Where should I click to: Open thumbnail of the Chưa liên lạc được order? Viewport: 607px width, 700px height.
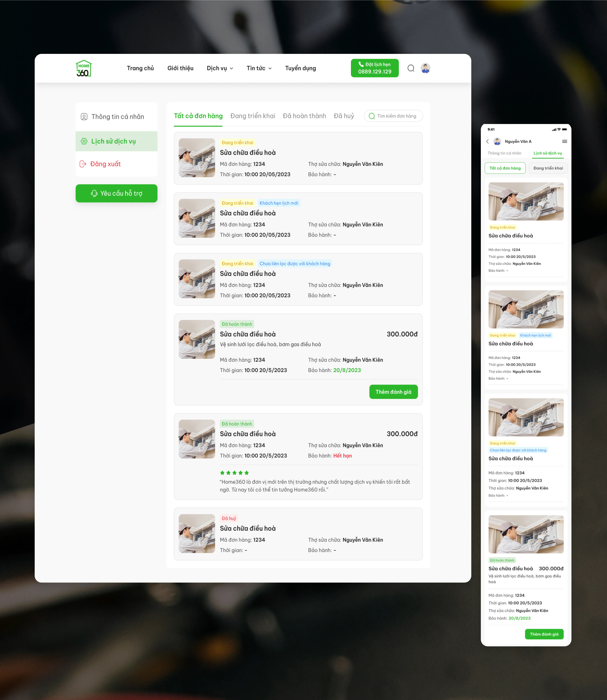(197, 279)
